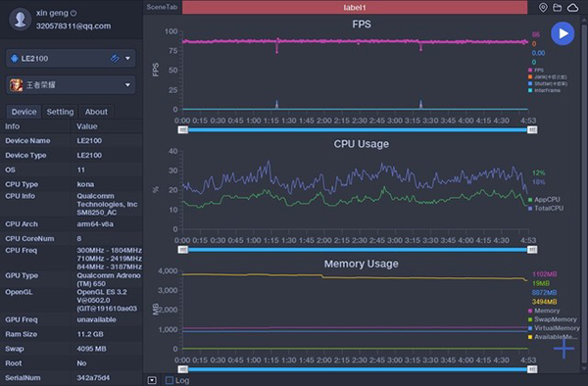Toggle Memory series in memory legend
The height and width of the screenshot is (386, 588).
pos(544,311)
